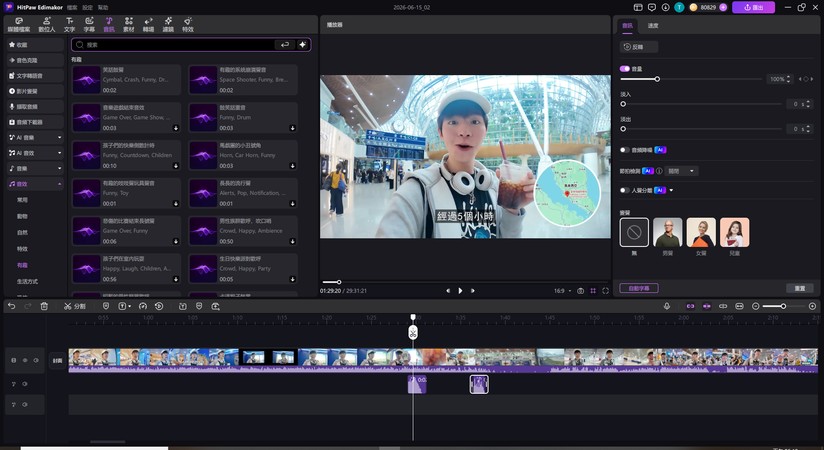Open the 16:9 aspect ratio dropdown
Viewport: 824px width, 450px height.
point(562,291)
